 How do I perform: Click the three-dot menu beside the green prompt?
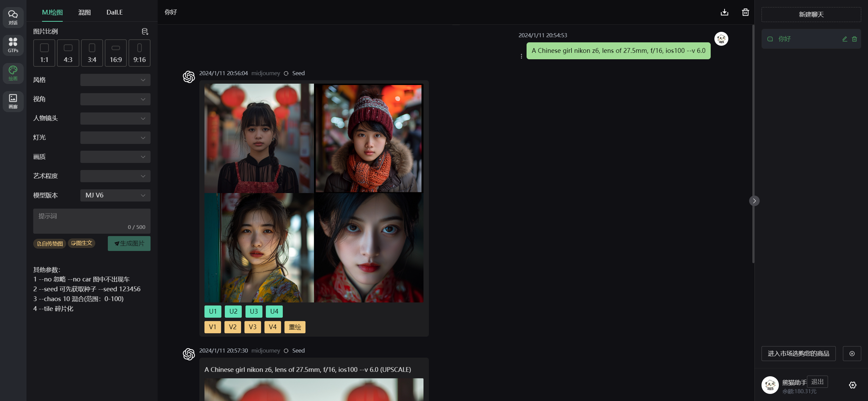point(521,56)
